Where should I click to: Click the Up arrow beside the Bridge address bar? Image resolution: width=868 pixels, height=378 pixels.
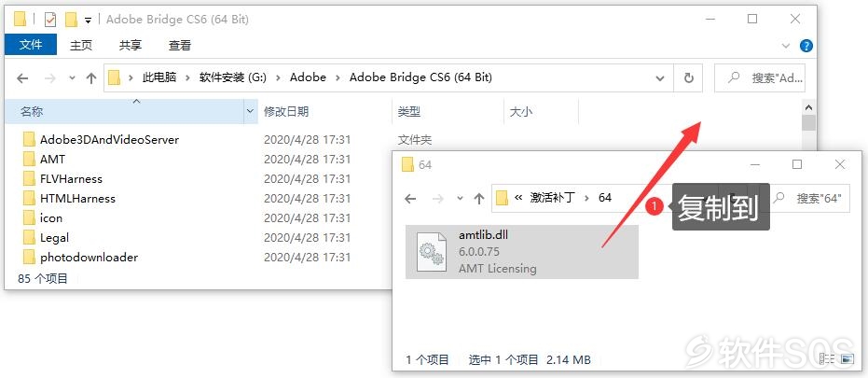(x=91, y=78)
